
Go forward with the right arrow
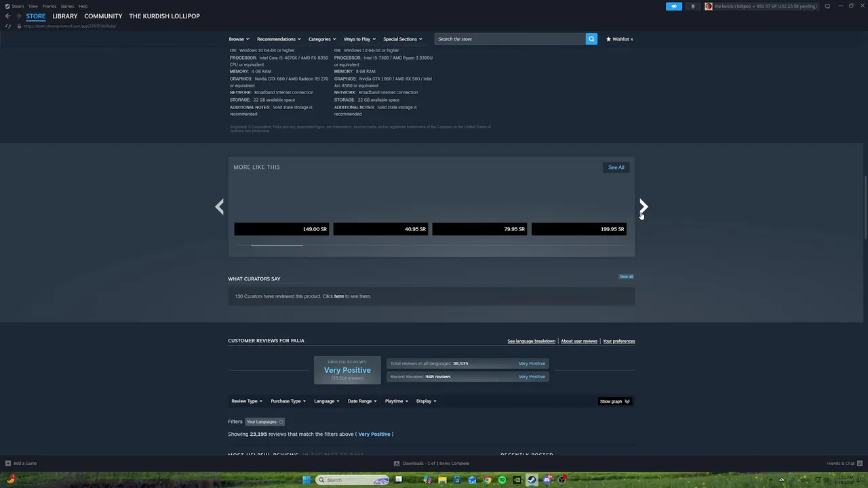18,16
